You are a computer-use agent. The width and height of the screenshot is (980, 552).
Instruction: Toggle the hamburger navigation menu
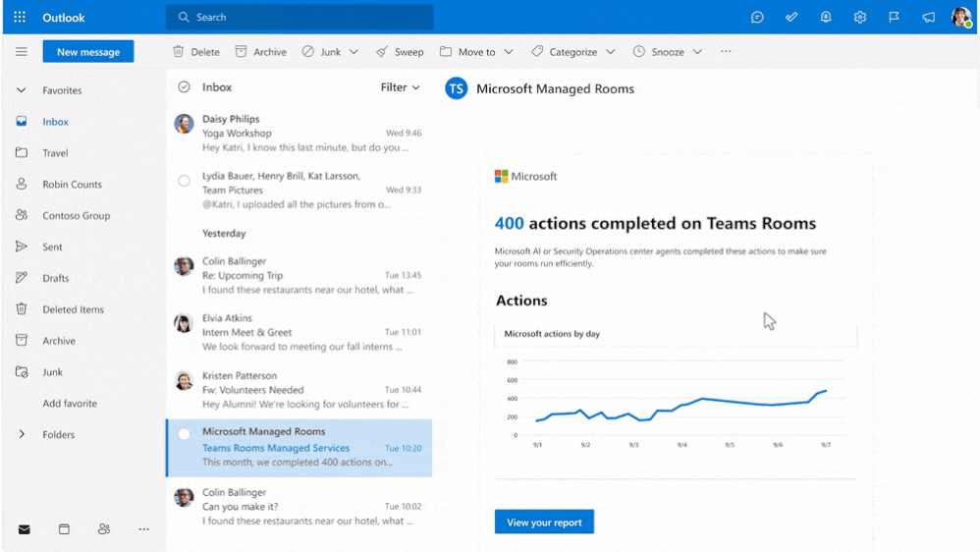tap(22, 51)
